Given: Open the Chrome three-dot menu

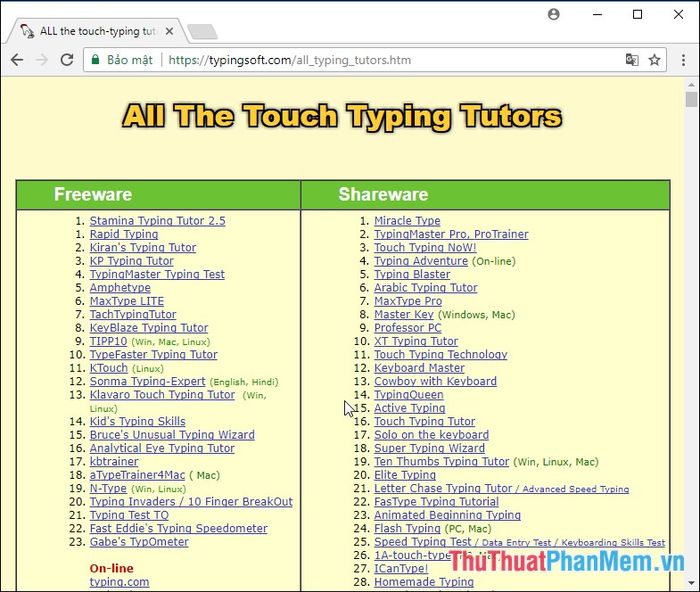Looking at the screenshot, I should [683, 60].
